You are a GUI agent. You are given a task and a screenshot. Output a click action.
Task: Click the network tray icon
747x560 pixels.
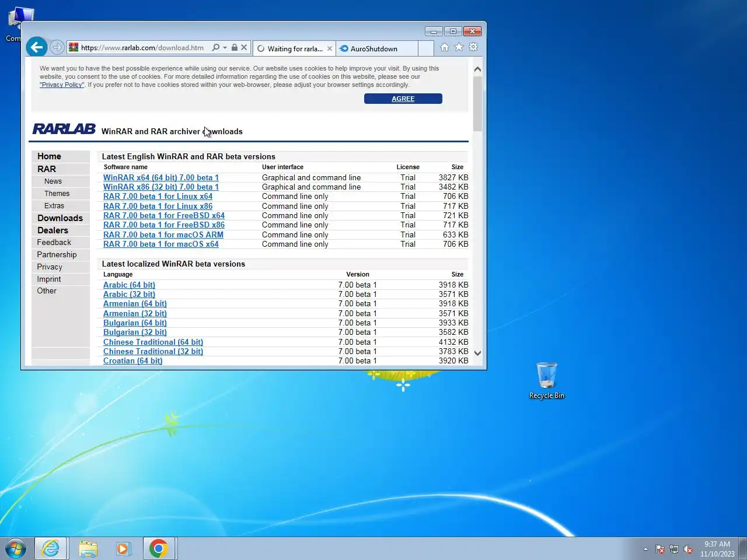(x=674, y=549)
